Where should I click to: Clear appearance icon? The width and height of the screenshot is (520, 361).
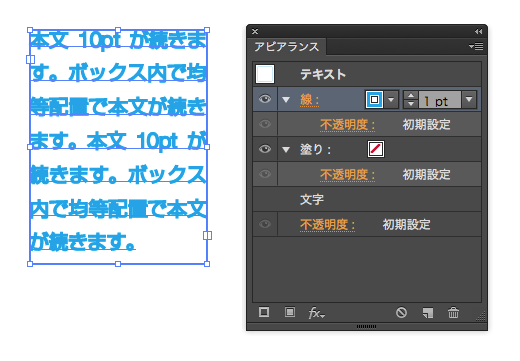click(401, 313)
